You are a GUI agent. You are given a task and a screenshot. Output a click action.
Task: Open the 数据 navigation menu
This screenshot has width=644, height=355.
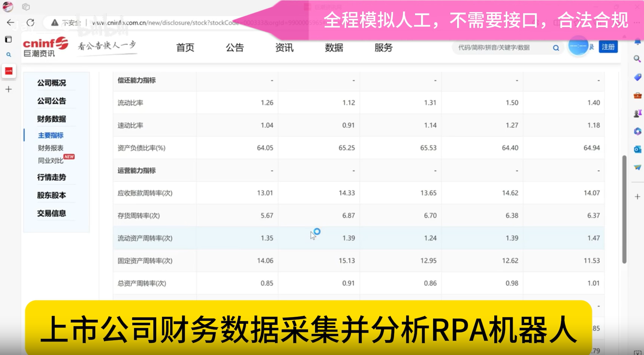coord(334,48)
